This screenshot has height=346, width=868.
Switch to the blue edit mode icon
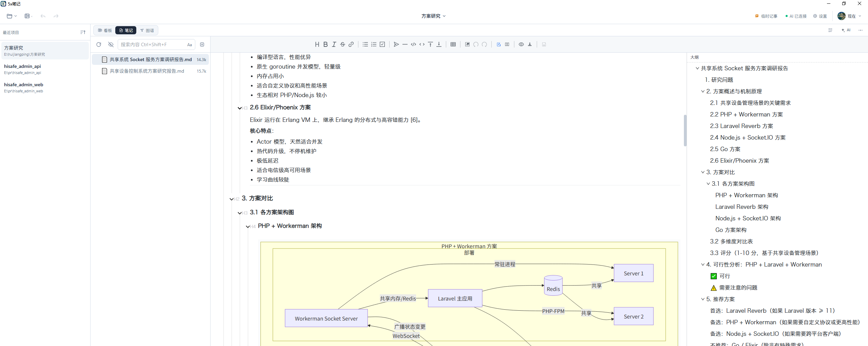(x=498, y=44)
